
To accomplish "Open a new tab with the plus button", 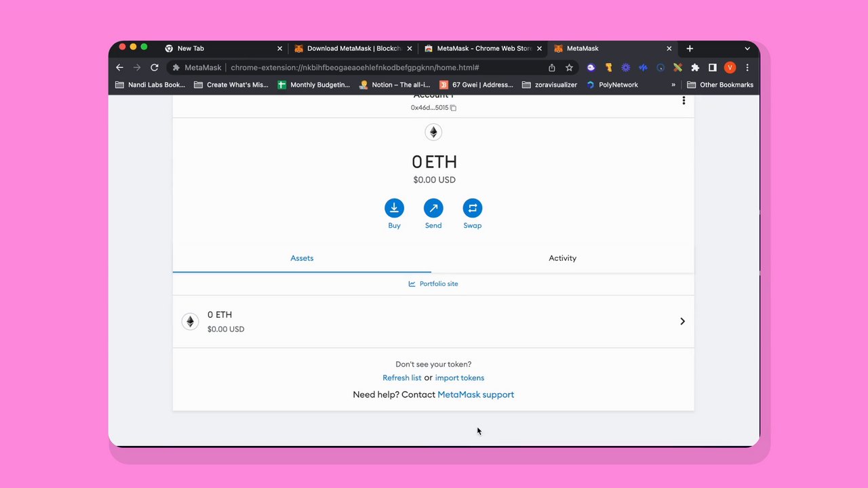I will tap(690, 48).
